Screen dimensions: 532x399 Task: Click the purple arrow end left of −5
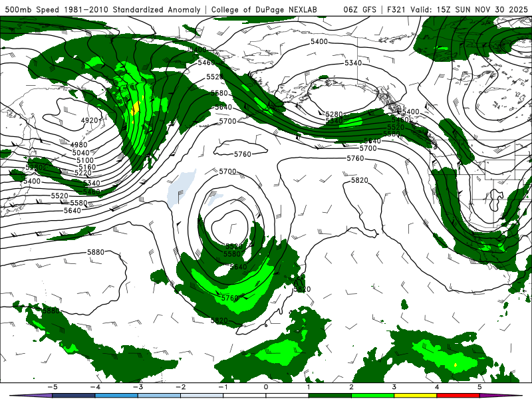coord(31,396)
